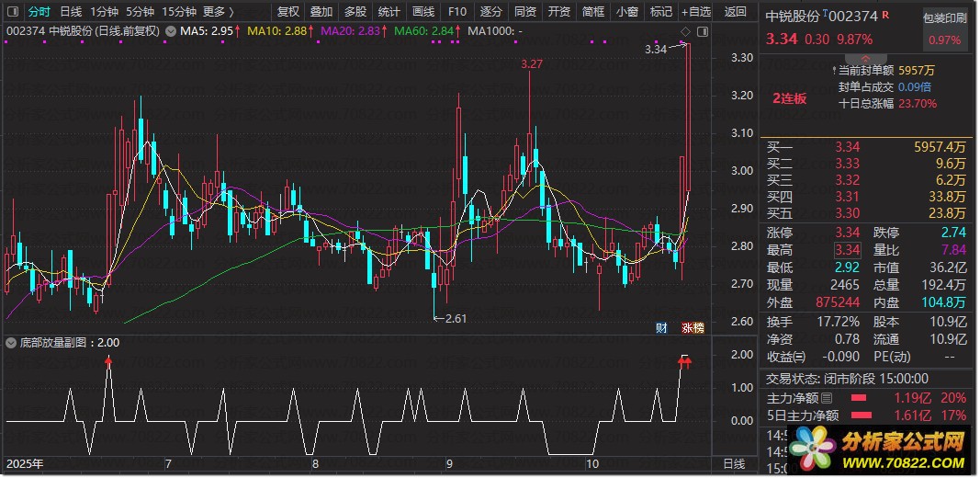Click the 十日总涨幅 23.70% value
The width and height of the screenshot is (980, 478).
click(918, 104)
